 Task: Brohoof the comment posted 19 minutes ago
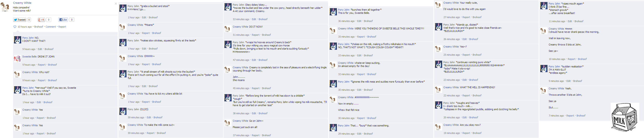pos(477,133)
